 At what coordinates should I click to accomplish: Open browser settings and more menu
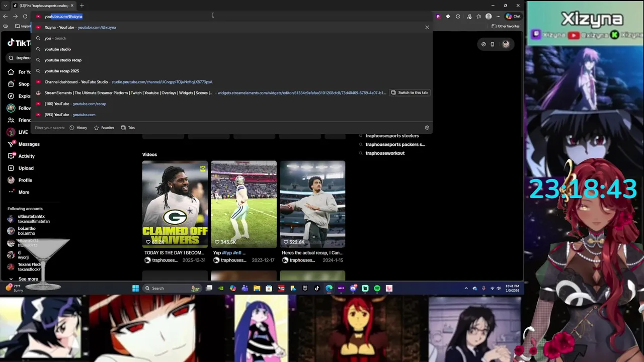pos(498,16)
